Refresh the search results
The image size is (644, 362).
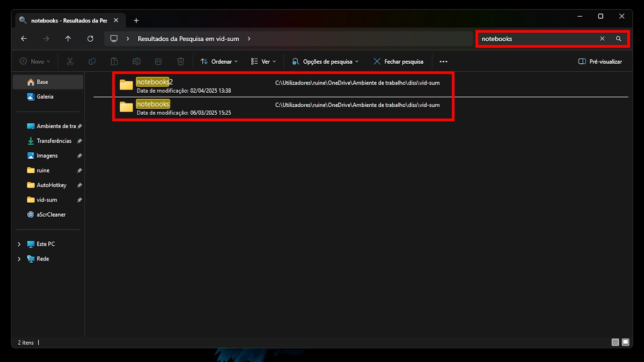(90, 39)
